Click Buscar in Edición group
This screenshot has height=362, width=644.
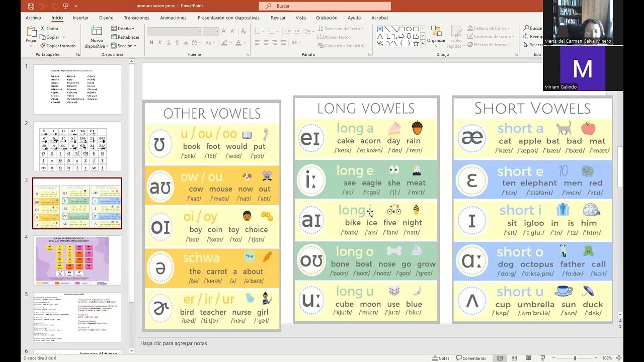click(x=533, y=28)
